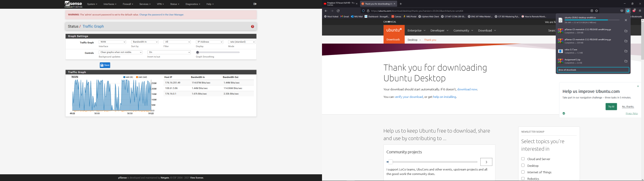Check the Cloud and Server topic
The image size is (644, 181).
tap(523, 159)
